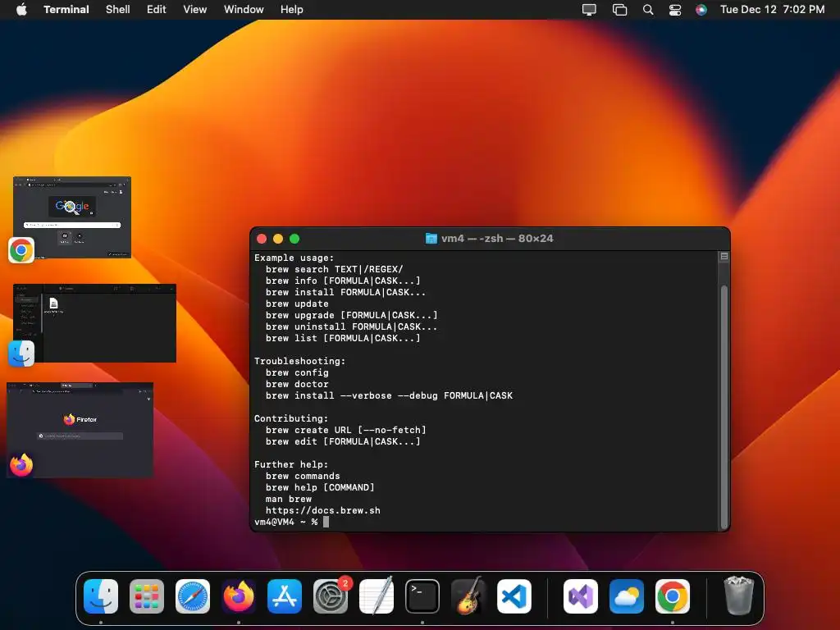This screenshot has width=840, height=630.
Task: Click the 'Contributing:' heading text
Action: coord(291,418)
